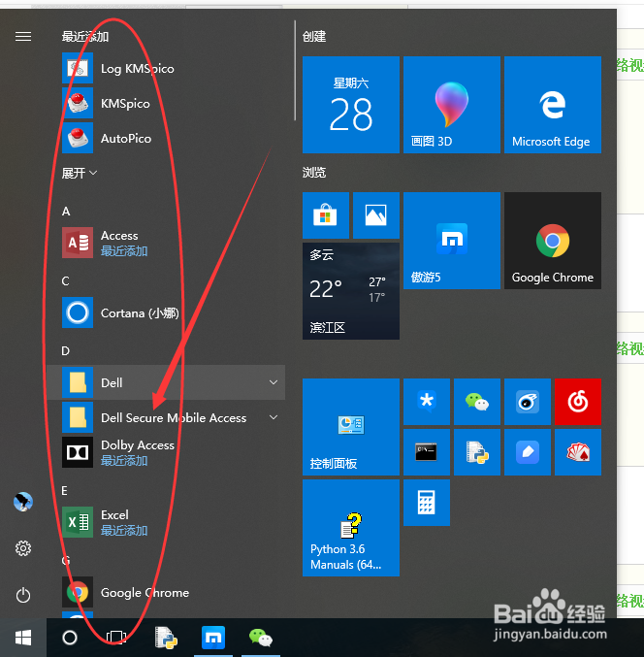Open Google Chrome in app list
This screenshot has height=657, width=644.
[x=166, y=592]
